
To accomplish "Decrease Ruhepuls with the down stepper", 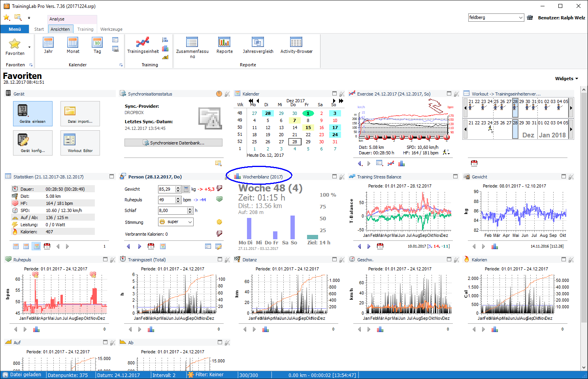I will coord(178,202).
